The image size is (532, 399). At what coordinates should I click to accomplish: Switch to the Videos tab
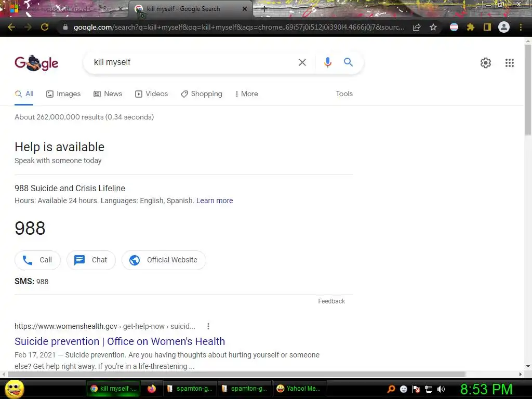(151, 94)
